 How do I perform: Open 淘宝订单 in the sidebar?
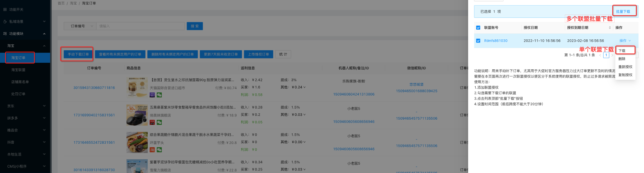[x=25, y=58]
